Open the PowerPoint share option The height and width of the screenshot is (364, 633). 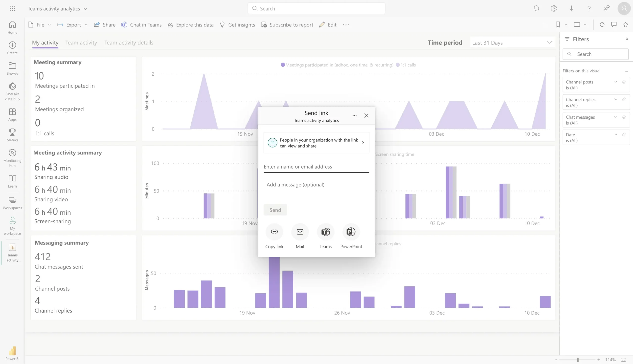pos(351,232)
